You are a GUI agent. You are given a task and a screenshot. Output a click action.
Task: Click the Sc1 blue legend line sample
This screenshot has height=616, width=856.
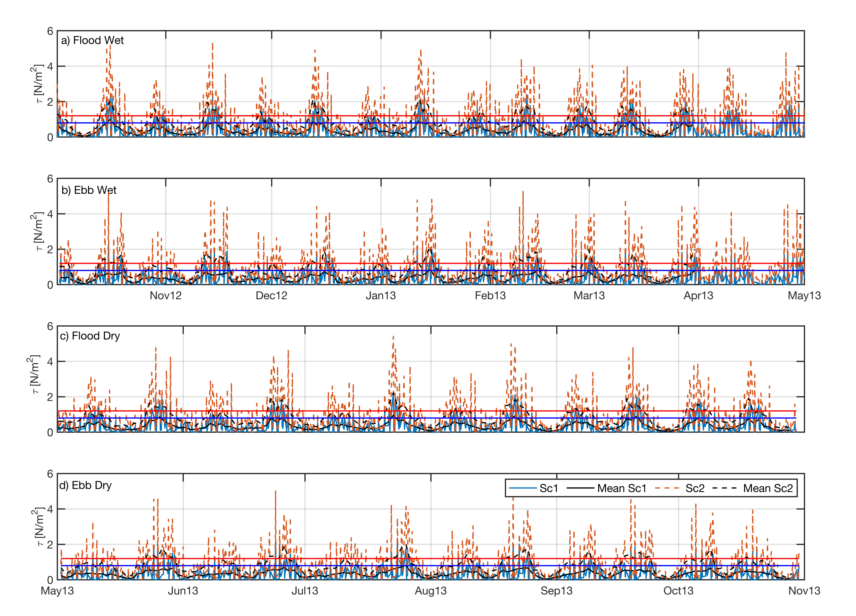tap(523, 488)
